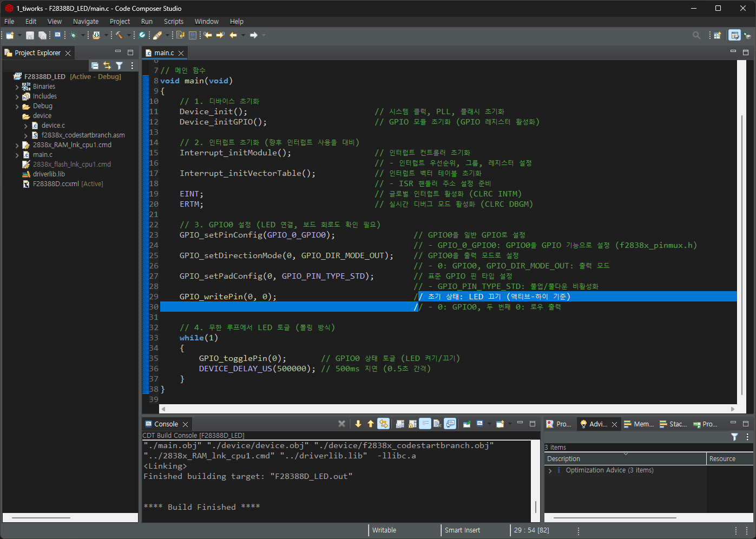The height and width of the screenshot is (539, 756).
Task: Click the Open Perspective icon
Action: [717, 35]
